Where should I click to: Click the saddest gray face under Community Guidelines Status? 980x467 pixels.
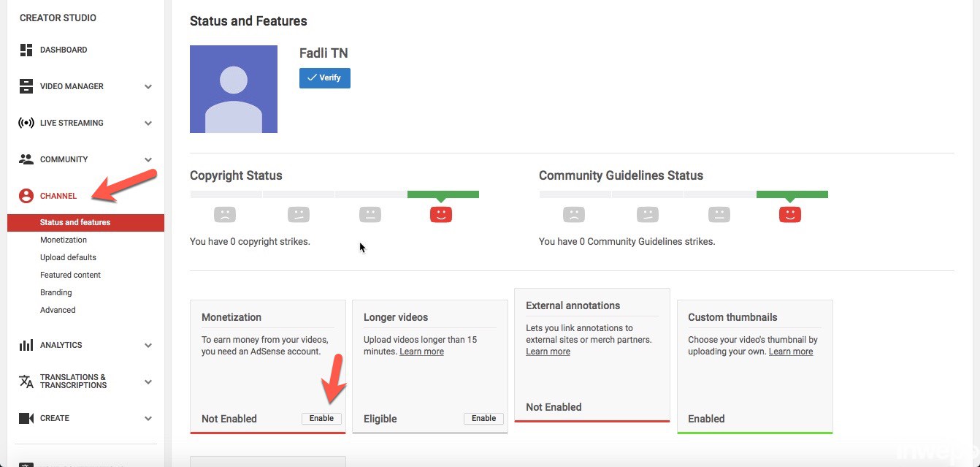coord(574,215)
